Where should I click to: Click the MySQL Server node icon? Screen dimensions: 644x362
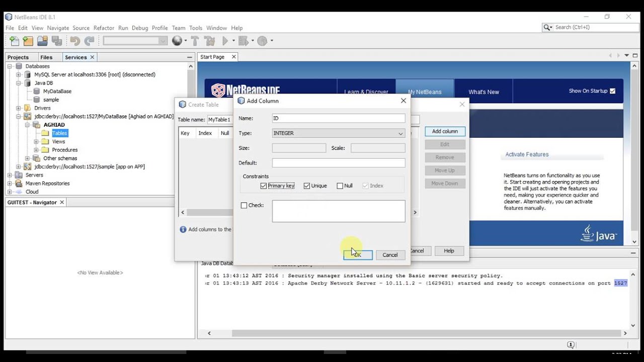click(28, 74)
